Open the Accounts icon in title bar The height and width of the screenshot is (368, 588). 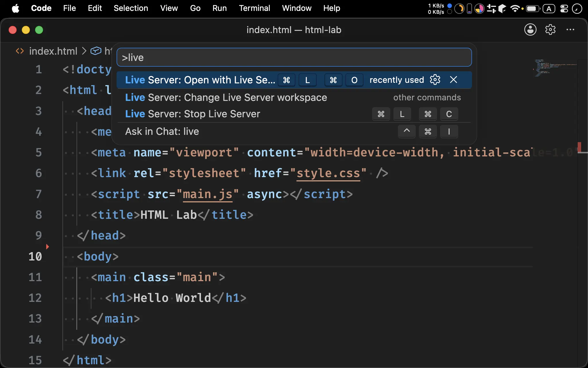click(530, 30)
